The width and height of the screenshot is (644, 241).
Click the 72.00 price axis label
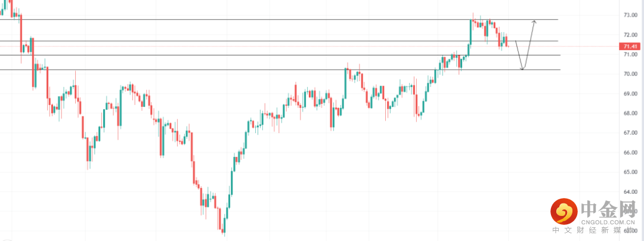click(x=630, y=35)
